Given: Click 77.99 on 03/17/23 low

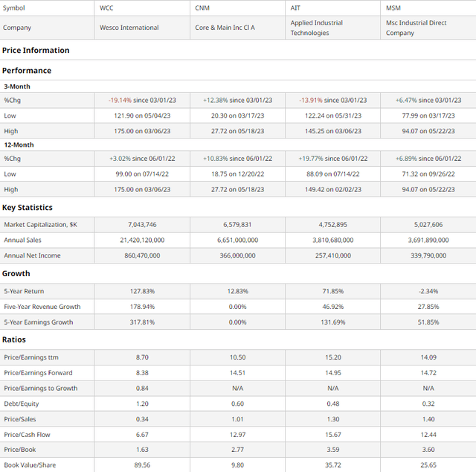Looking at the screenshot, I should pyautogui.click(x=428, y=116).
